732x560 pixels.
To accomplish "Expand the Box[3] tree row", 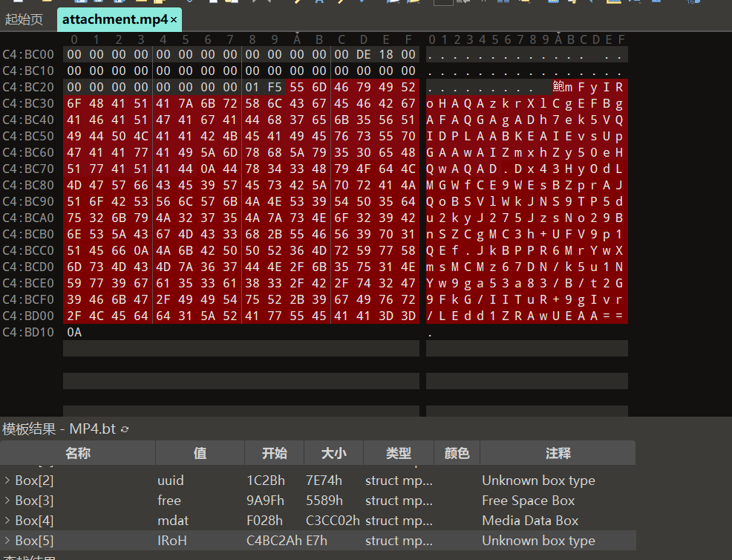I will point(7,501).
